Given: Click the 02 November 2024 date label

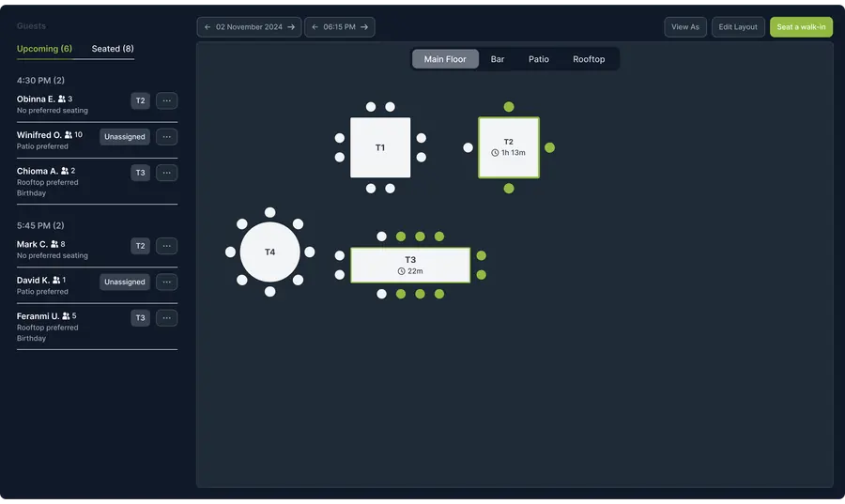Looking at the screenshot, I should tap(249, 27).
